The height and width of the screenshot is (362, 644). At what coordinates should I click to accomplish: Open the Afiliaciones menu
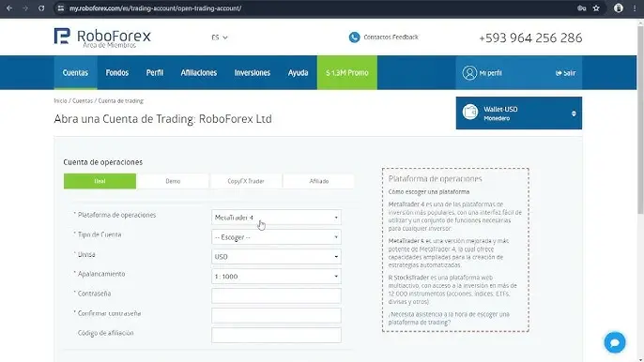click(199, 72)
